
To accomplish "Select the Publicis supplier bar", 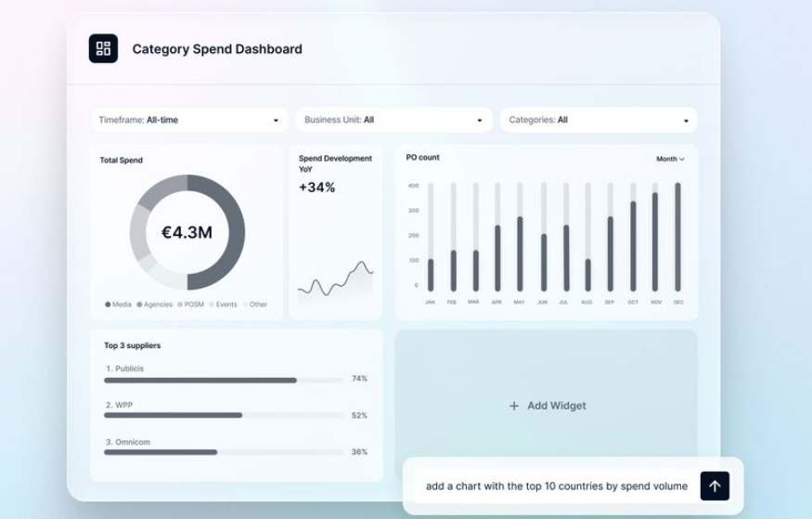I will [200, 380].
